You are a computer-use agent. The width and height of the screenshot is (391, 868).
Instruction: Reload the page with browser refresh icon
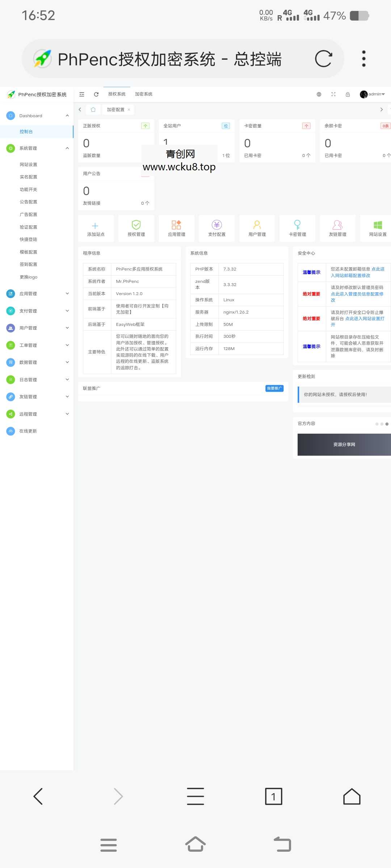pyautogui.click(x=323, y=59)
